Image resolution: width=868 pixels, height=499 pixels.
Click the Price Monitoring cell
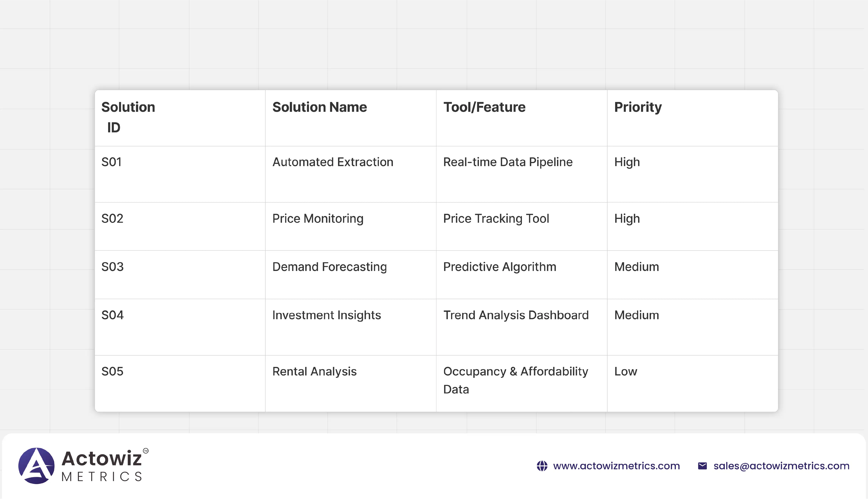[x=318, y=218]
